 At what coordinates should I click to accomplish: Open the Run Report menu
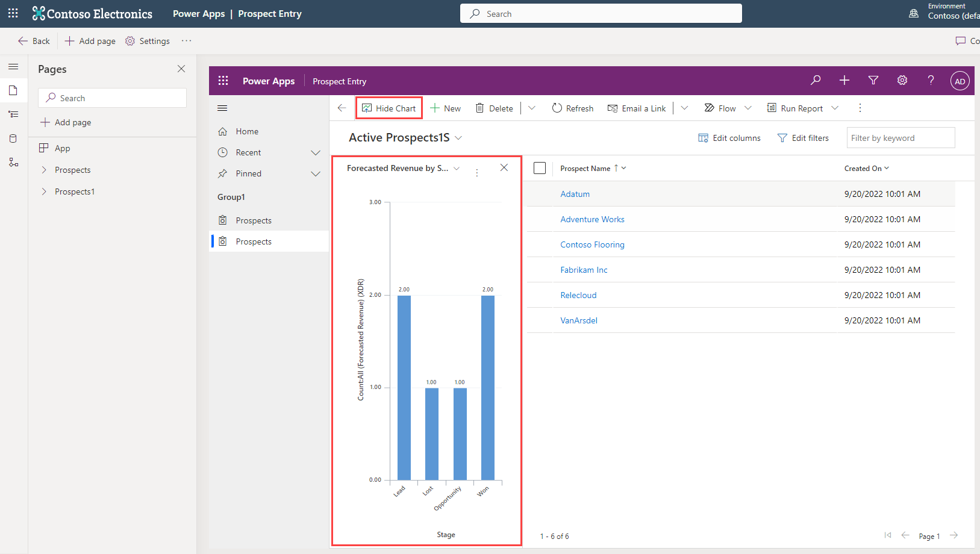pyautogui.click(x=802, y=108)
